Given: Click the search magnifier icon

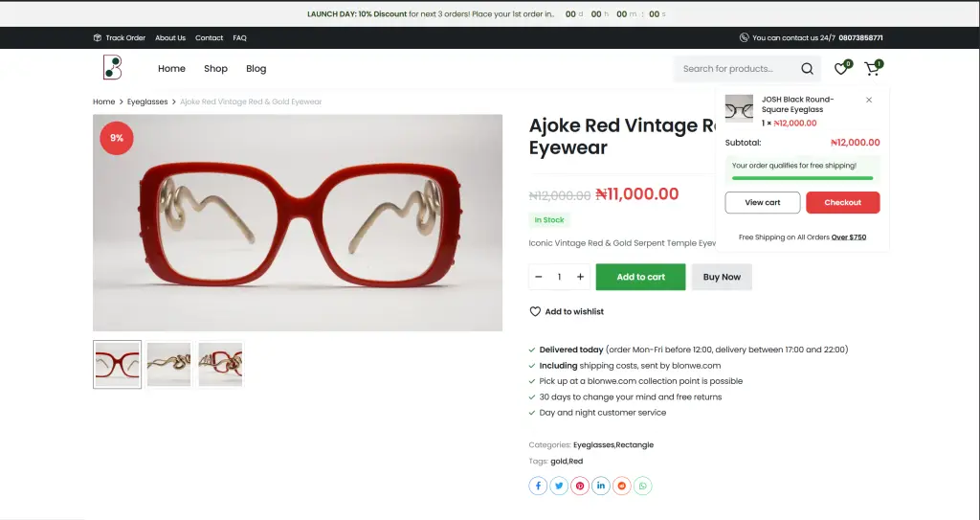Looking at the screenshot, I should (x=807, y=69).
